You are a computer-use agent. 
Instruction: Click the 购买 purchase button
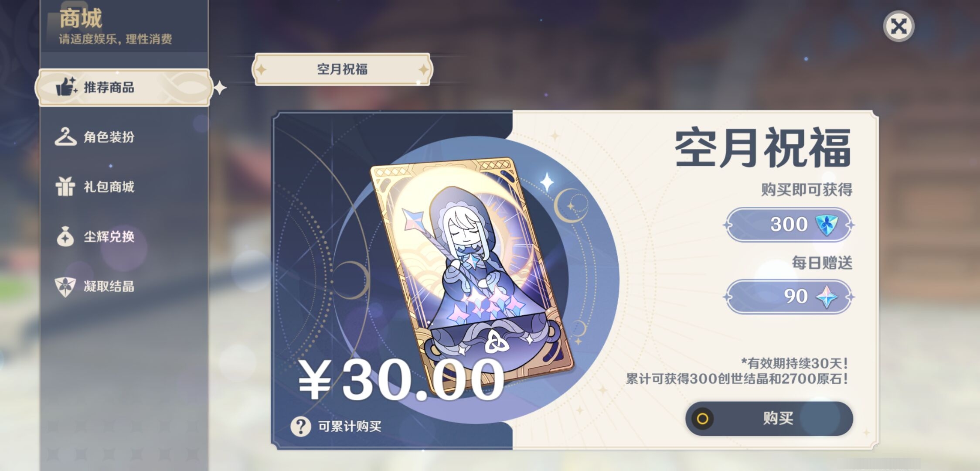point(769,419)
